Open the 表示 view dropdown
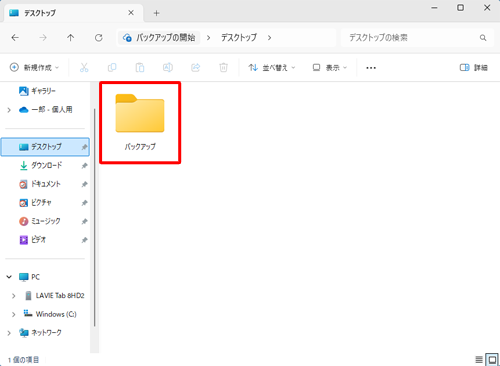This screenshot has width=500, height=366. coord(330,68)
